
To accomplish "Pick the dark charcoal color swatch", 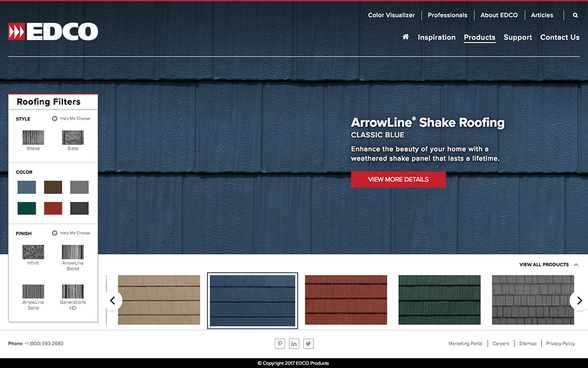I will 79,208.
